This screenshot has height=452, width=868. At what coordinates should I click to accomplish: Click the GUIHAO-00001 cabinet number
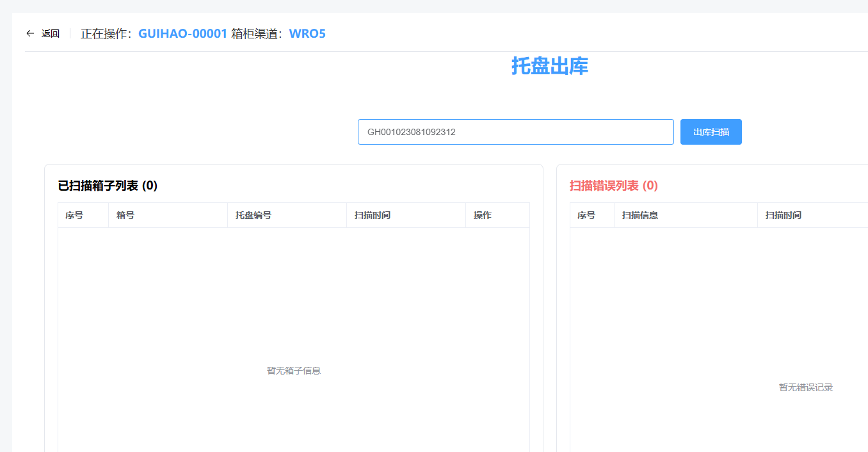tap(182, 34)
